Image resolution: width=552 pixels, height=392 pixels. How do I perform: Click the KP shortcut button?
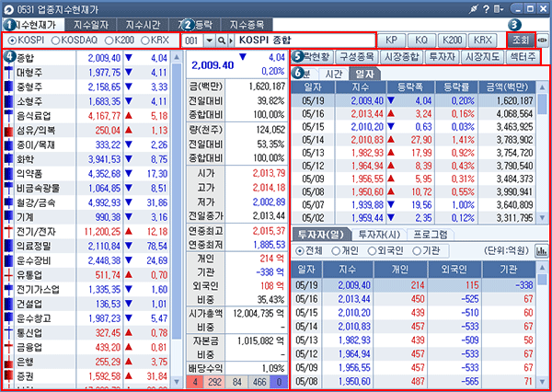click(x=392, y=40)
